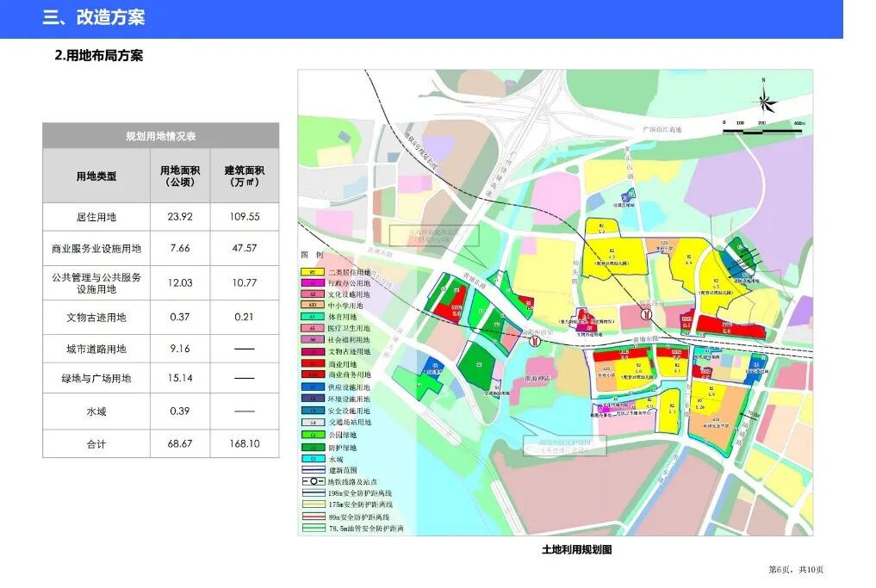Click the second metro station icon near 黄埔大道

point(536,342)
